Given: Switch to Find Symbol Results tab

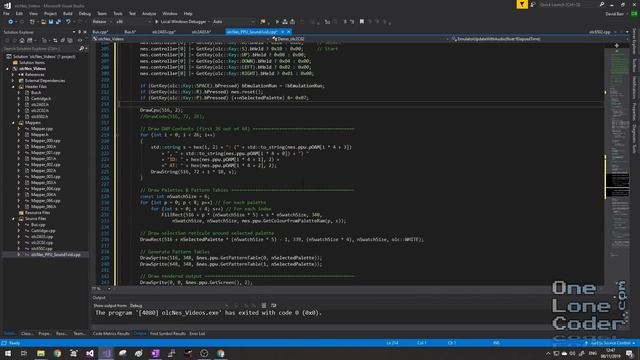Looking at the screenshot, I should pyautogui.click(x=168, y=334).
